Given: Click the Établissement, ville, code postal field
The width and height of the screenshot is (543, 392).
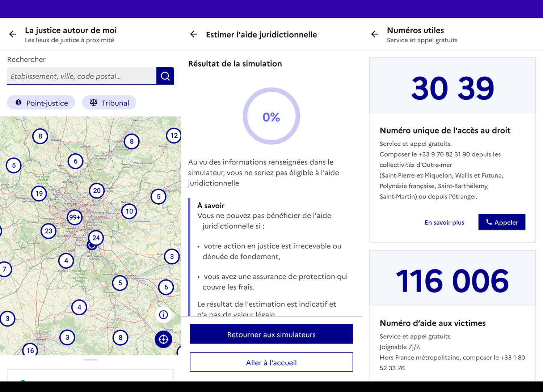Looking at the screenshot, I should [82, 76].
